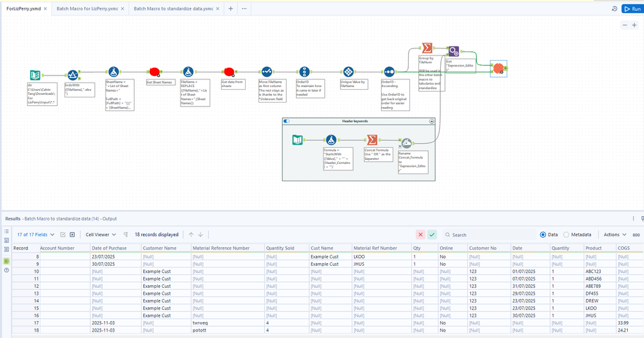This screenshot has width=644, height=338.
Task: Apply data changes with green checkmark
Action: pyautogui.click(x=432, y=235)
